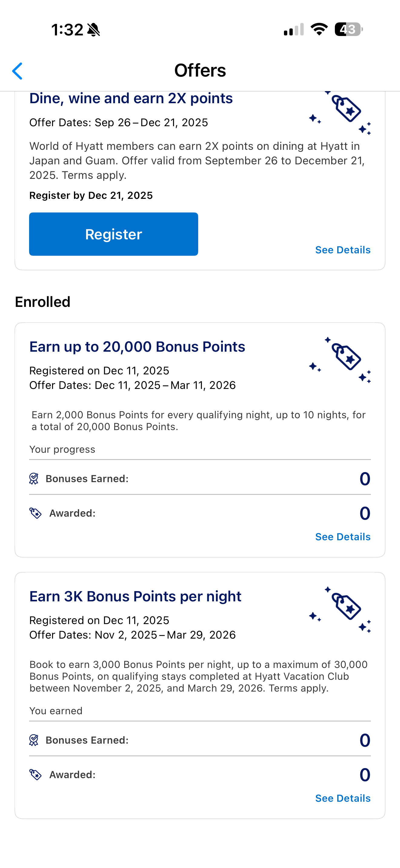Tap the 'Dine, wine and earn 2X points' title
Viewport: 400px width, 868px height.
[x=131, y=98]
